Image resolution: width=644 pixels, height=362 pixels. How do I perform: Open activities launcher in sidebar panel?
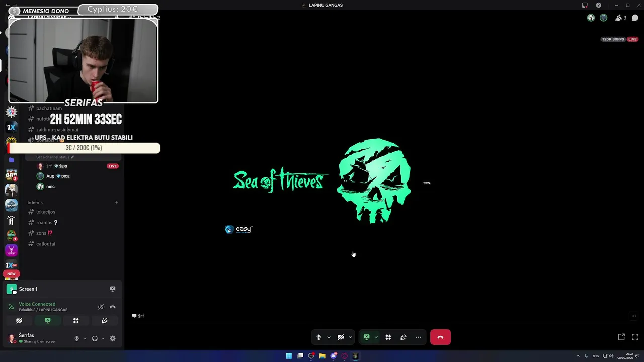[x=76, y=321]
